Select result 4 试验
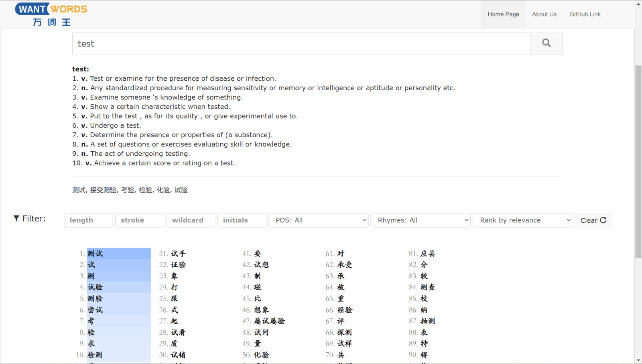The image size is (642, 364). click(95, 287)
